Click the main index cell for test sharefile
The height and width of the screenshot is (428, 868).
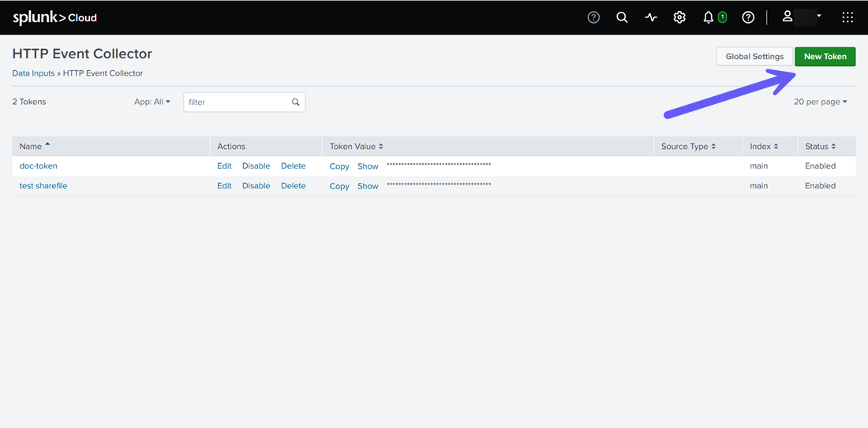pos(759,186)
